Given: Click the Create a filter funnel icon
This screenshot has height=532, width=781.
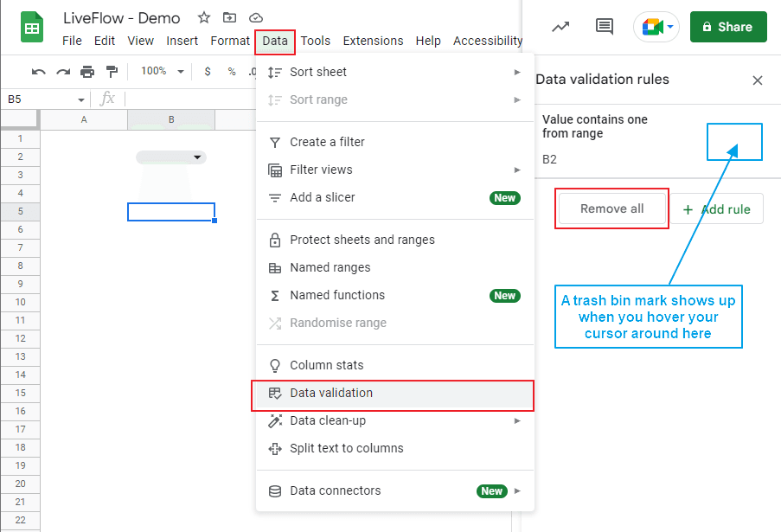Looking at the screenshot, I should 275,143.
